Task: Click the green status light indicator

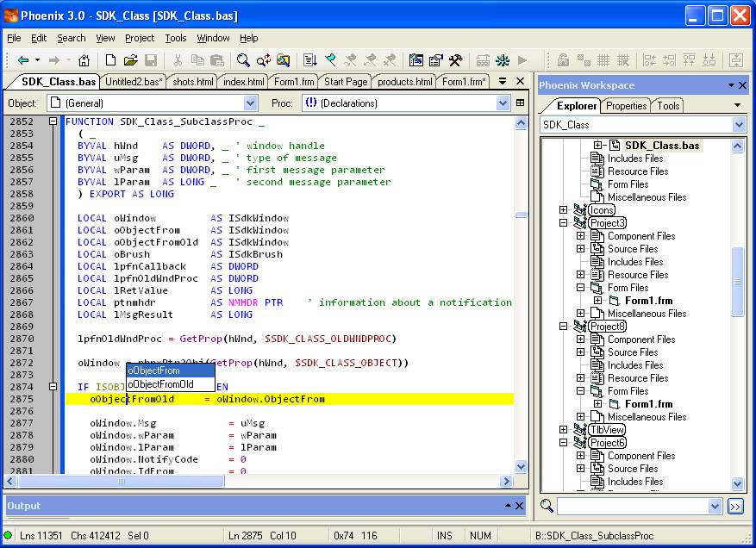Action: [9, 535]
